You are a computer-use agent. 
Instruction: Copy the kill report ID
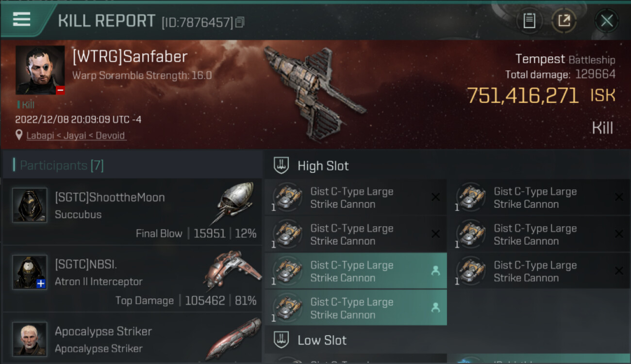tap(240, 22)
